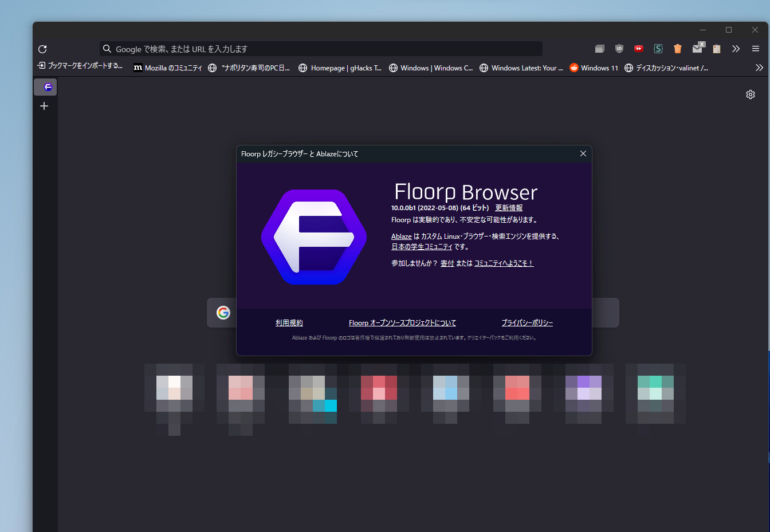Open Floorp オープンソースプロジェクトについて link

tap(403, 323)
